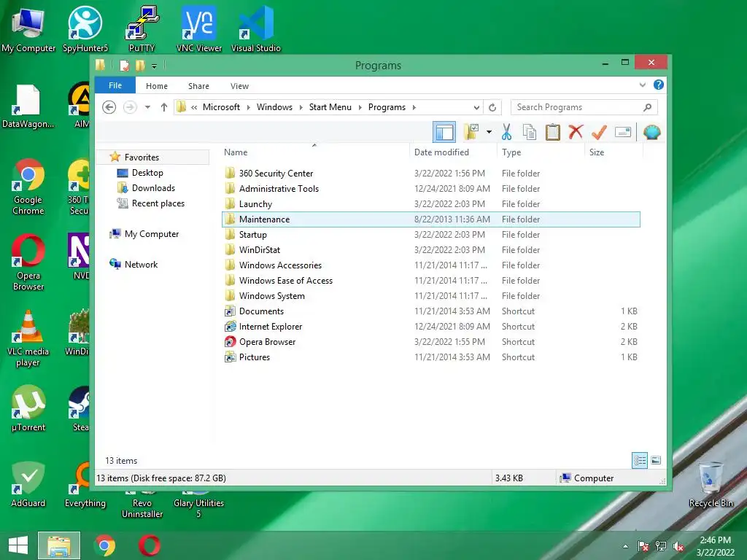This screenshot has height=560, width=747.
Task: Click the muted volume tray icon
Action: click(678, 546)
